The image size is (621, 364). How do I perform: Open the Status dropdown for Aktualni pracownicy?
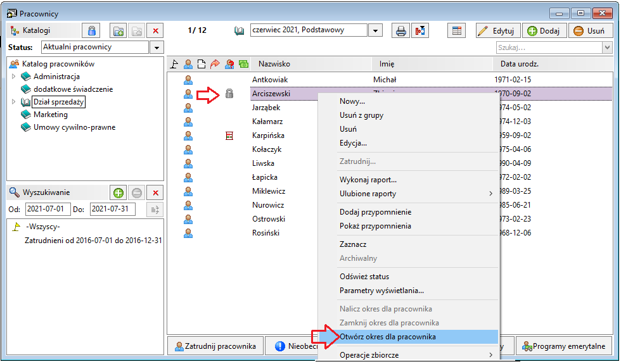157,47
